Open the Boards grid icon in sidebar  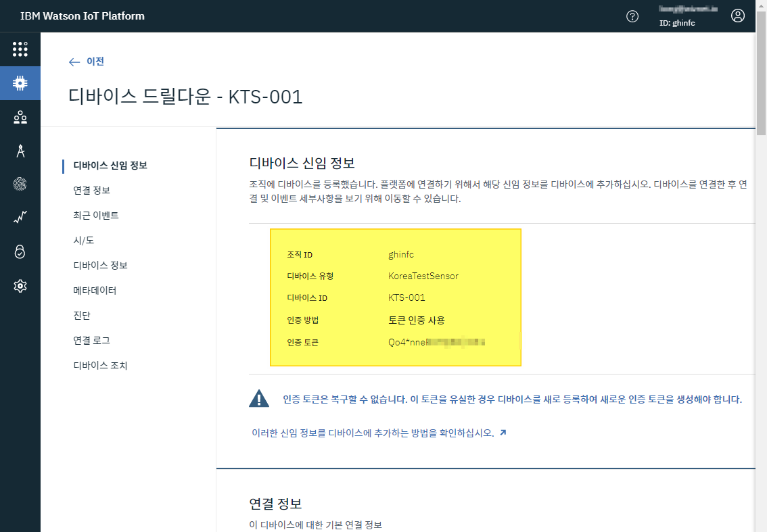point(20,49)
